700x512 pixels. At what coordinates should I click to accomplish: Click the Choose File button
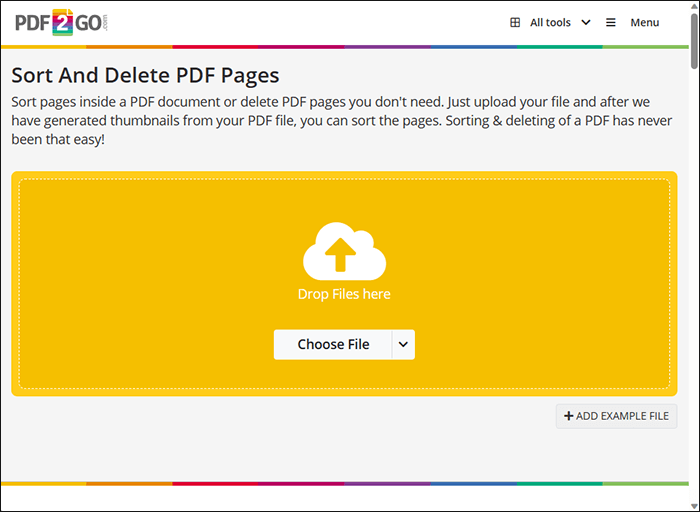tap(333, 344)
